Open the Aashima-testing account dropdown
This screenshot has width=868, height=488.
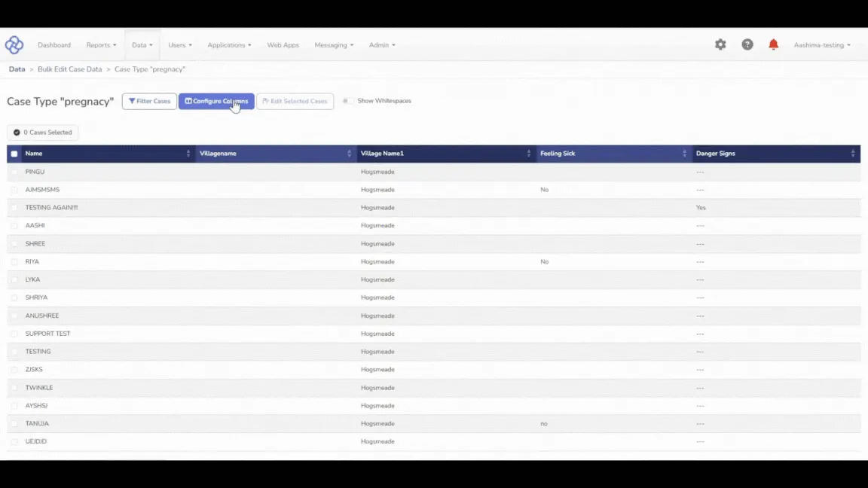[x=822, y=45]
